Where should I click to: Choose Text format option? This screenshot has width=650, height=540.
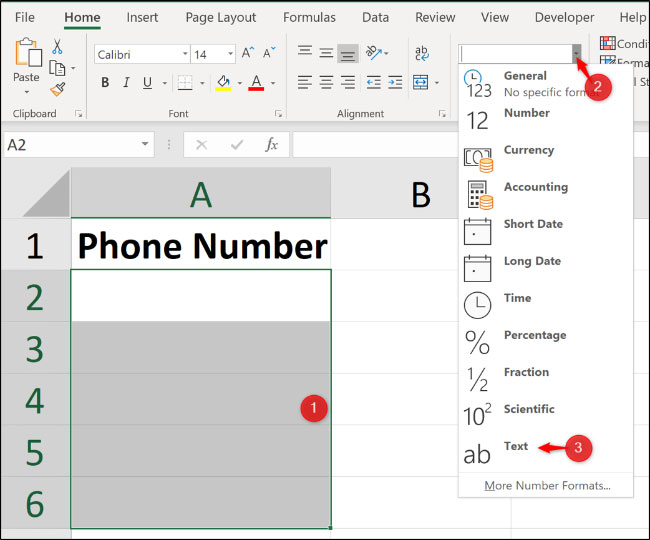pyautogui.click(x=546, y=453)
